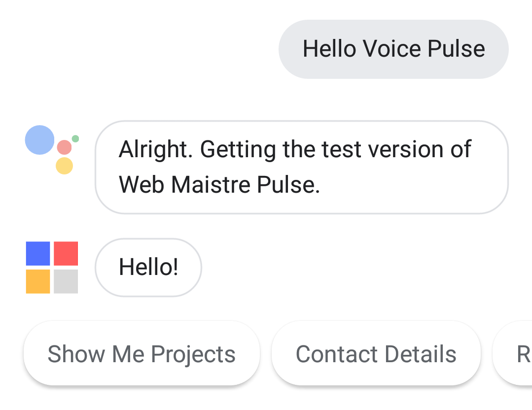
Task: Click the small green Assistant dot
Action: 75,138
